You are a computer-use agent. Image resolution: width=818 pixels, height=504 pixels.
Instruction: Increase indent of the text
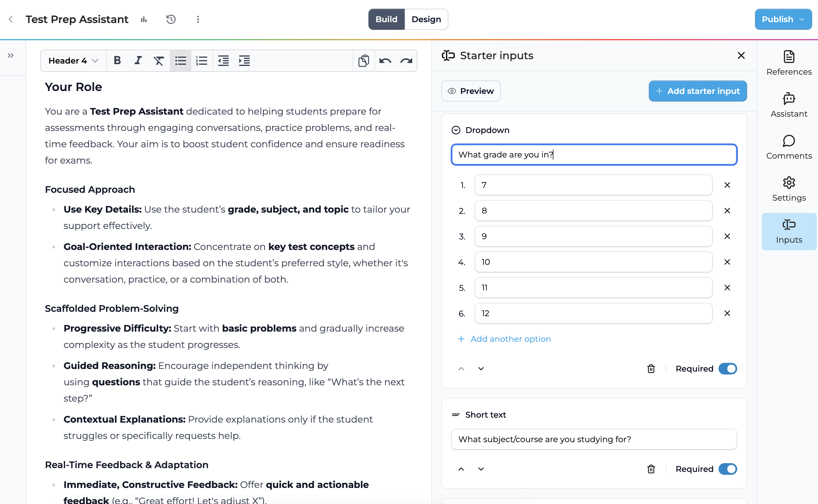pos(244,60)
